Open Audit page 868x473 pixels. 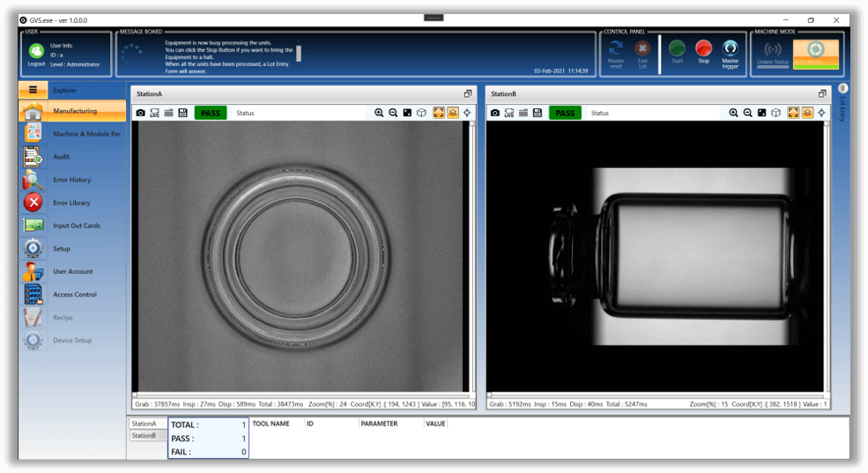coord(72,157)
